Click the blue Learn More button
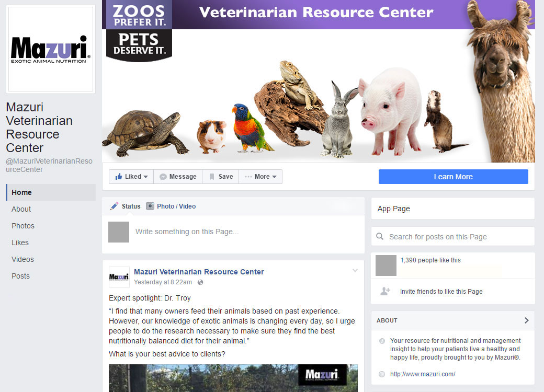 click(453, 177)
